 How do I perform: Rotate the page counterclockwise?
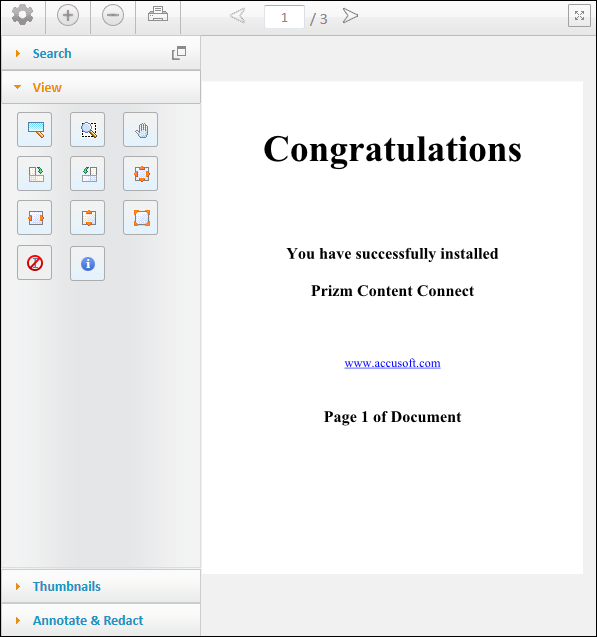87,173
